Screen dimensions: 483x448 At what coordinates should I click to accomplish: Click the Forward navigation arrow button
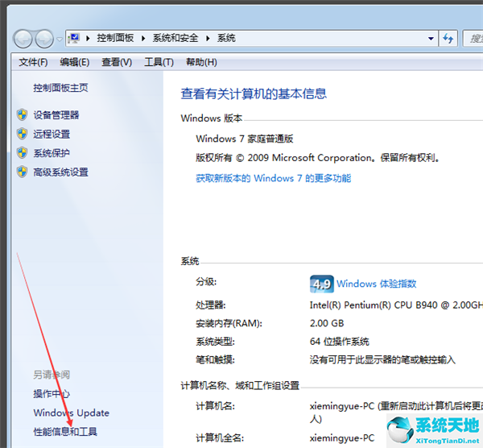[44, 39]
